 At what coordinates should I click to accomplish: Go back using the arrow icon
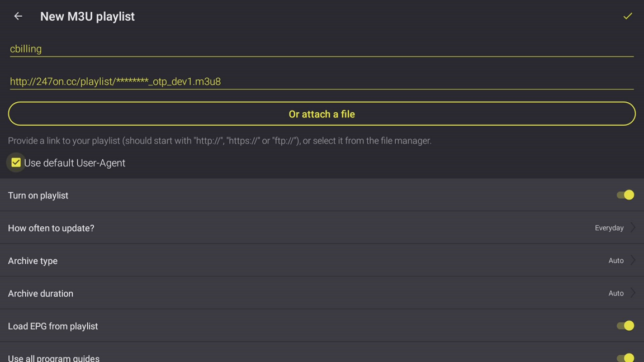coord(18,16)
